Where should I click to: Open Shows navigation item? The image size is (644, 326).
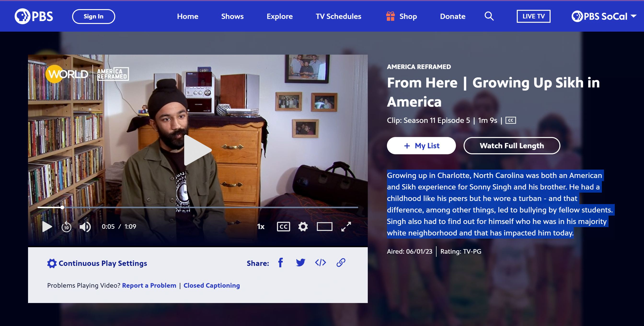(x=232, y=16)
